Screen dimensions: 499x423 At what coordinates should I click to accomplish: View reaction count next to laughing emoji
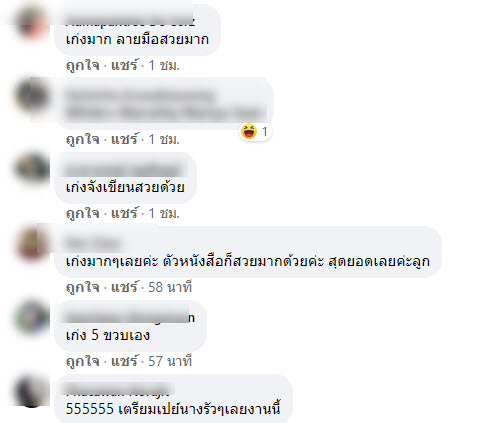pyautogui.click(x=265, y=132)
